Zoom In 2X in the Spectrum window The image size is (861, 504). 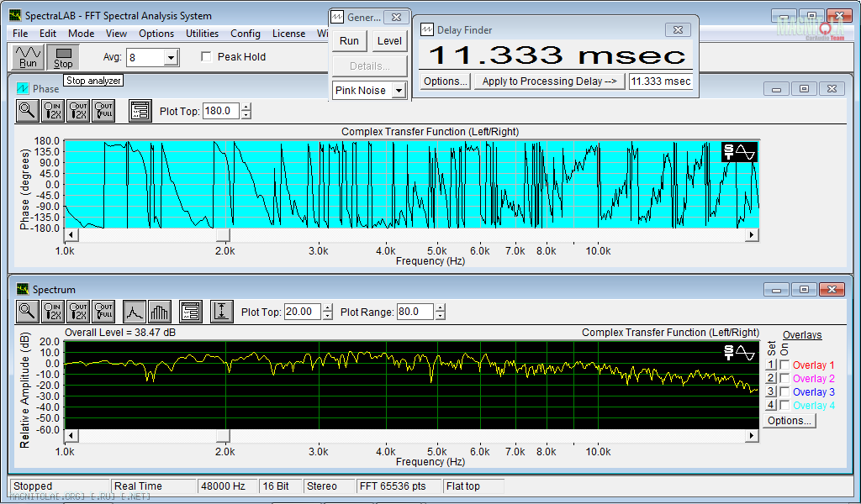53,312
